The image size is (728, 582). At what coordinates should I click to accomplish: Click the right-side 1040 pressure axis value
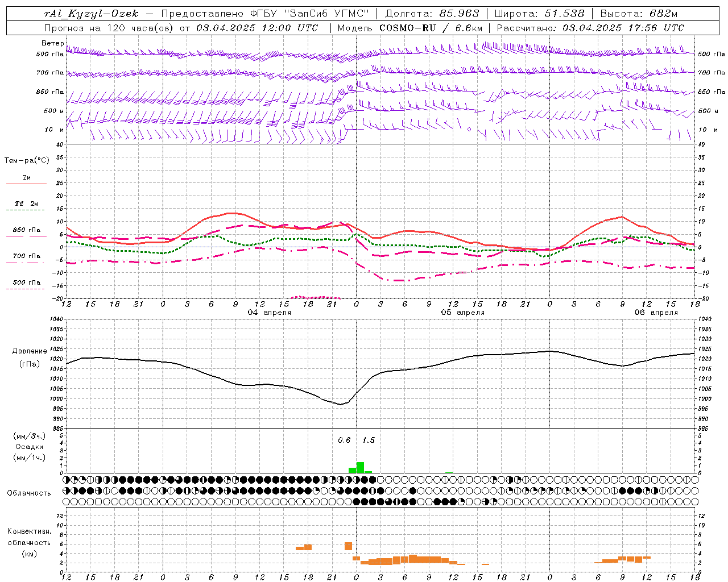click(704, 319)
